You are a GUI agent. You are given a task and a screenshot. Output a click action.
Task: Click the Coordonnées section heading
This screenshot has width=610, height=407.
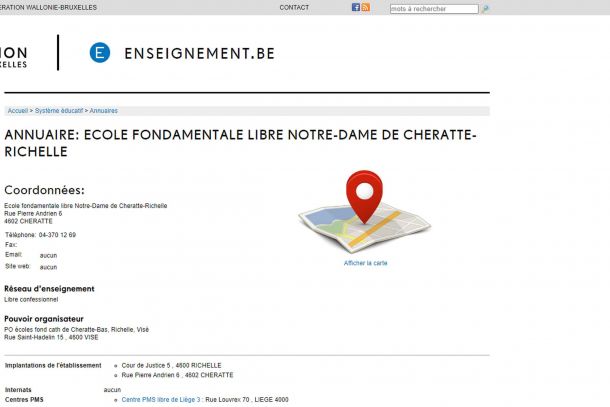[44, 190]
